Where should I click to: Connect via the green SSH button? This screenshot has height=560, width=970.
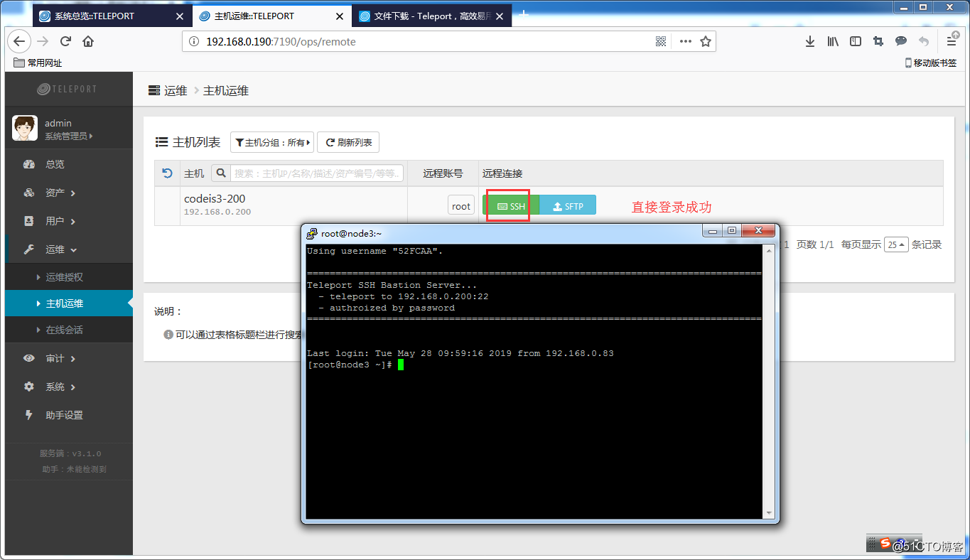511,206
